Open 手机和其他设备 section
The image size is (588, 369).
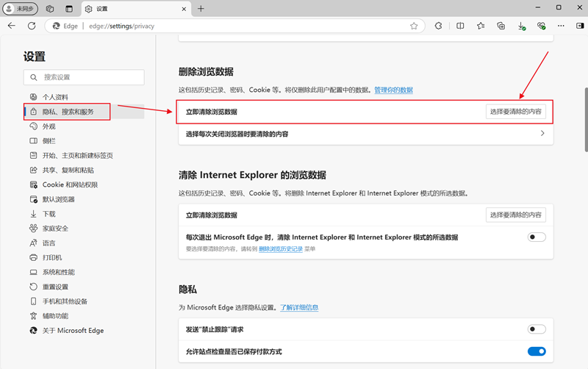[x=84, y=301]
